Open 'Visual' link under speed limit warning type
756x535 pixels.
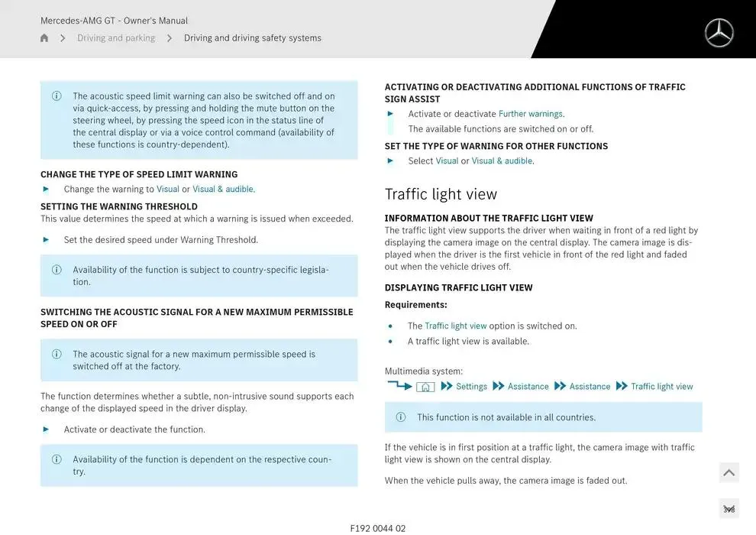168,190
